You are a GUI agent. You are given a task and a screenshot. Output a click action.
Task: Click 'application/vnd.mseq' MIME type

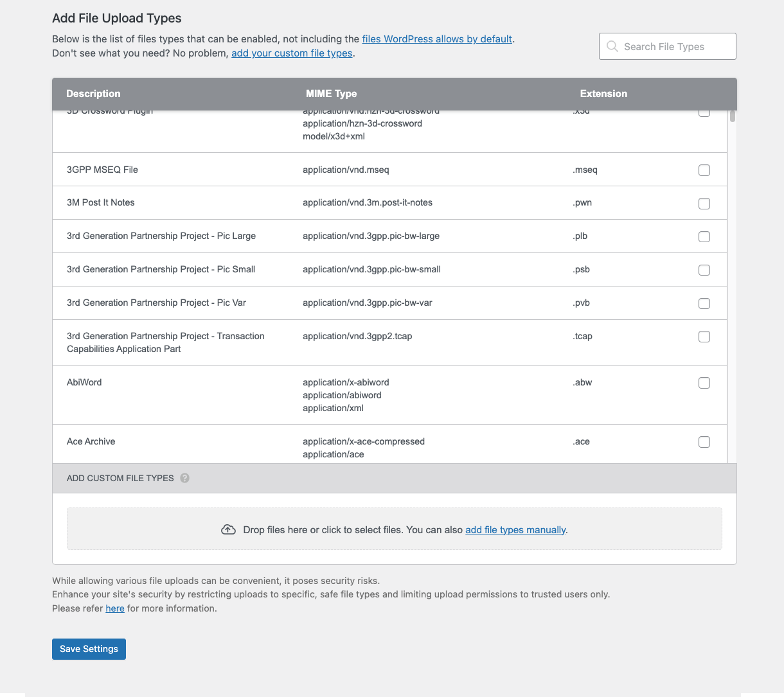click(346, 170)
